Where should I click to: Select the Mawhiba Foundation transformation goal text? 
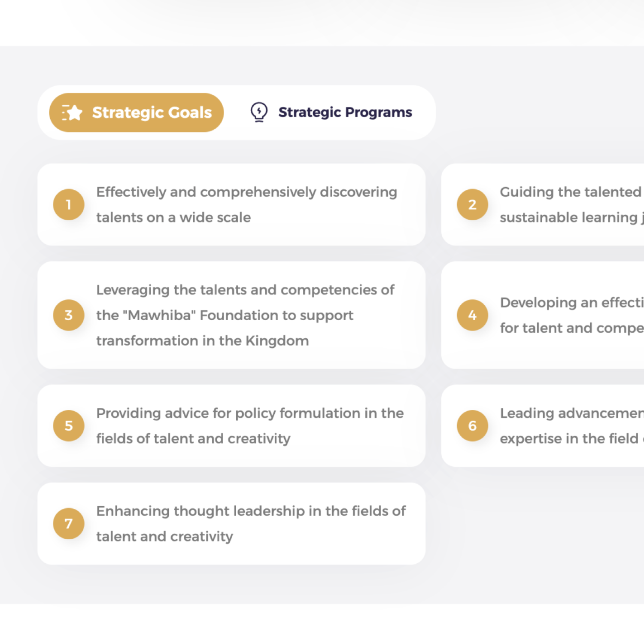tap(245, 315)
